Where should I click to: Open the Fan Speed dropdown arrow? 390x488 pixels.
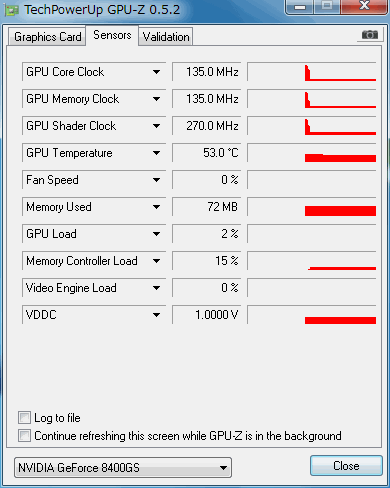(156, 180)
